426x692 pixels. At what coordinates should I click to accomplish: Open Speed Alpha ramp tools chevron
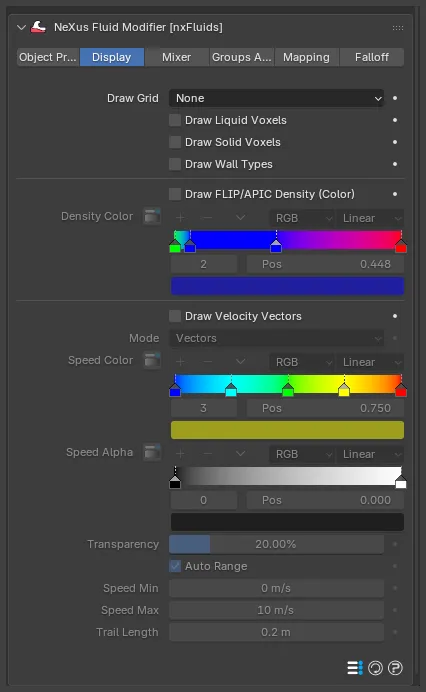point(240,454)
